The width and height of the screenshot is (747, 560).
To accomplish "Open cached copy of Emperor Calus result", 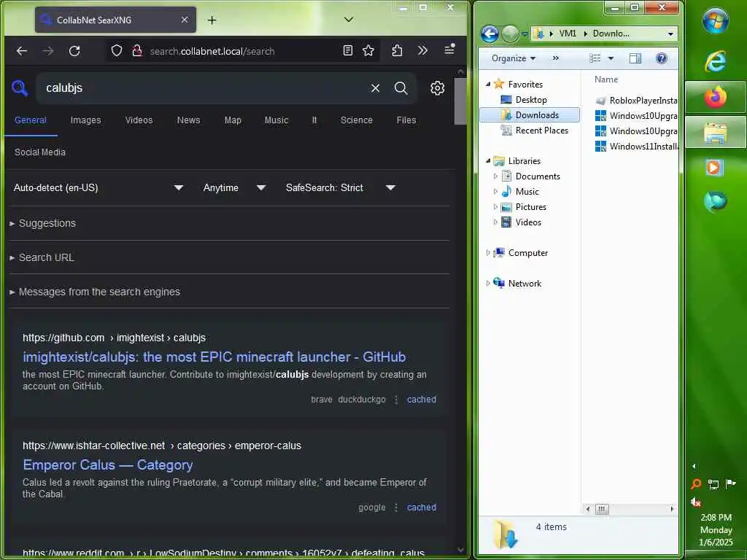I will [421, 507].
